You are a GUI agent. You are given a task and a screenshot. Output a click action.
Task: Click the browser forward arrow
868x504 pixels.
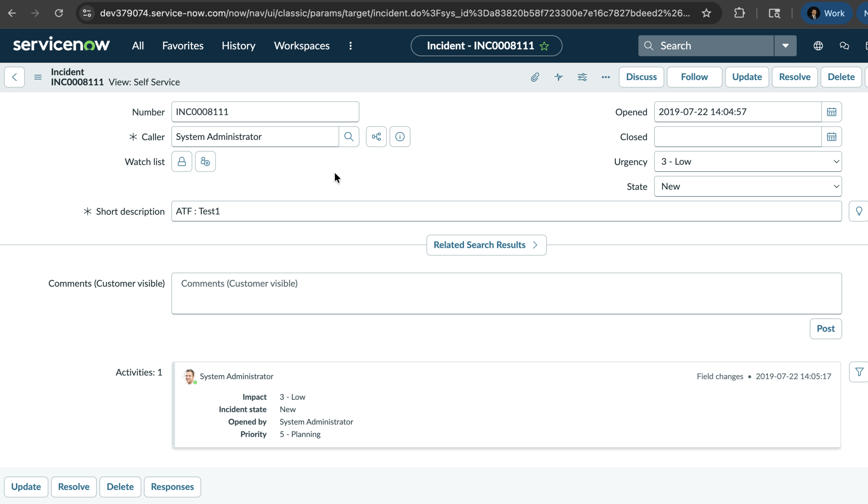[35, 13]
